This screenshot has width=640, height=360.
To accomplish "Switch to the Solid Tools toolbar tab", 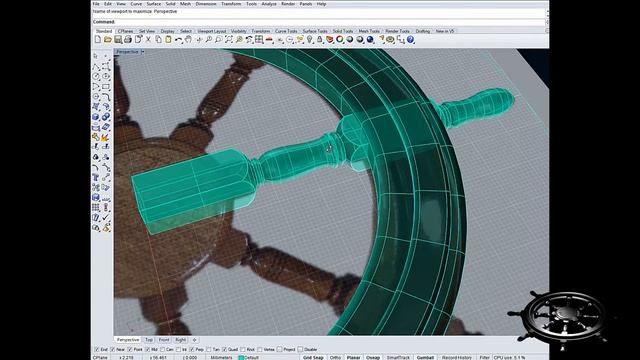I will pyautogui.click(x=343, y=31).
